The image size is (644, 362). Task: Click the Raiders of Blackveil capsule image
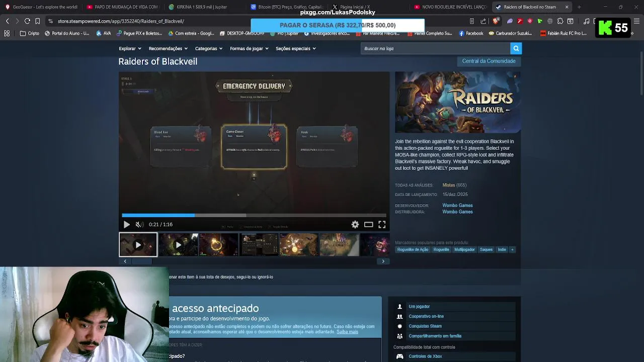pyautogui.click(x=457, y=102)
